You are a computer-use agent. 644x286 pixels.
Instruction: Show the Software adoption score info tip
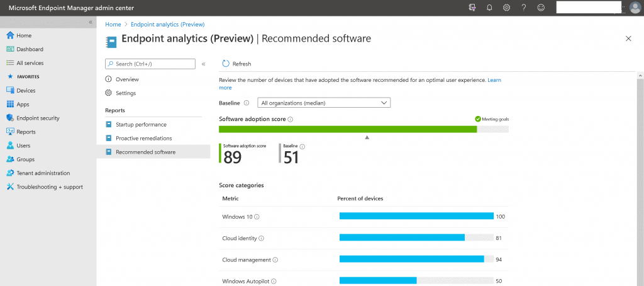pyautogui.click(x=290, y=119)
